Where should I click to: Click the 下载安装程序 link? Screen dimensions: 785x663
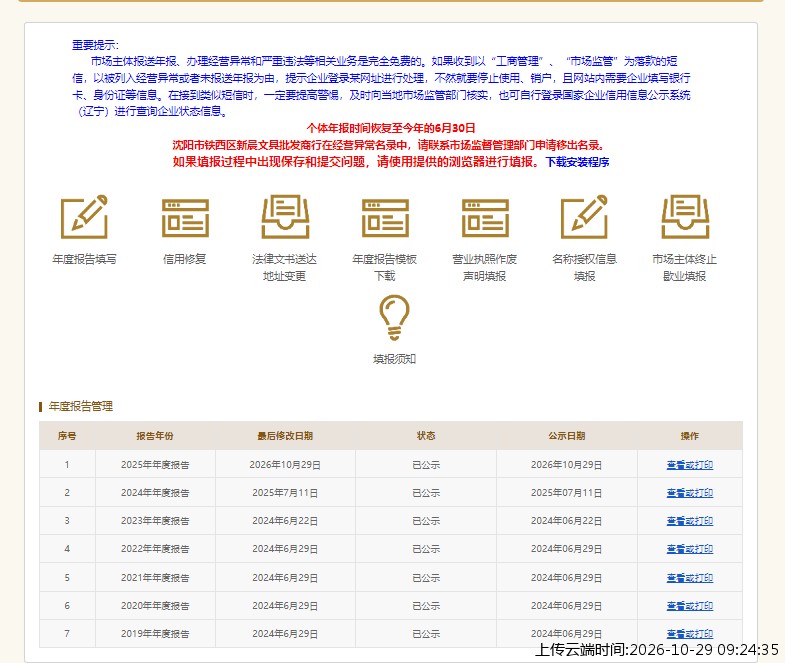coord(577,162)
